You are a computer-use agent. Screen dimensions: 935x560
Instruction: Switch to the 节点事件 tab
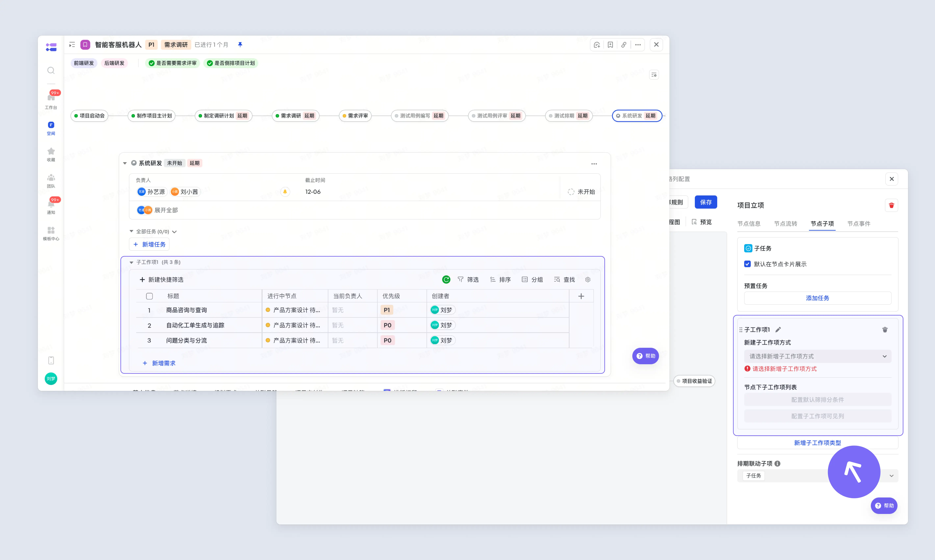coord(859,224)
